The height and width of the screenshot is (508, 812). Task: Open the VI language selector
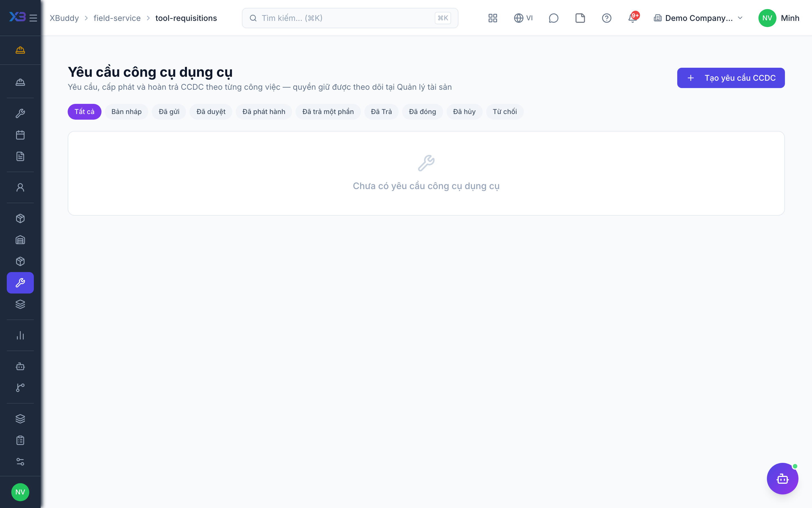[x=523, y=18]
